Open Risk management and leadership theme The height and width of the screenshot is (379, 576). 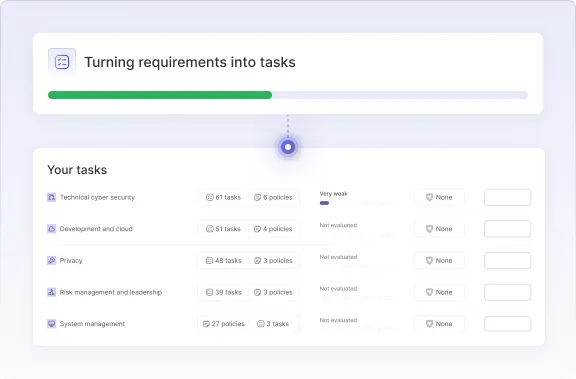coord(111,292)
